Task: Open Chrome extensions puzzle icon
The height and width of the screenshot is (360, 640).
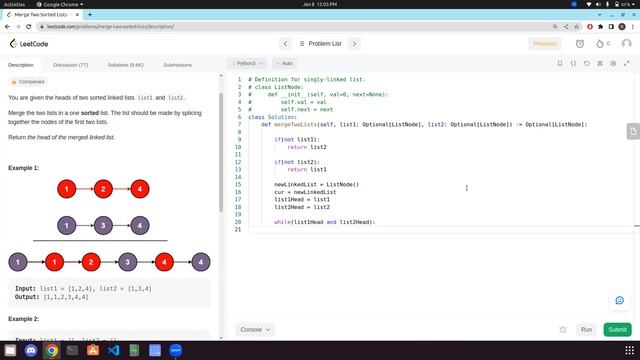Action: click(x=600, y=27)
